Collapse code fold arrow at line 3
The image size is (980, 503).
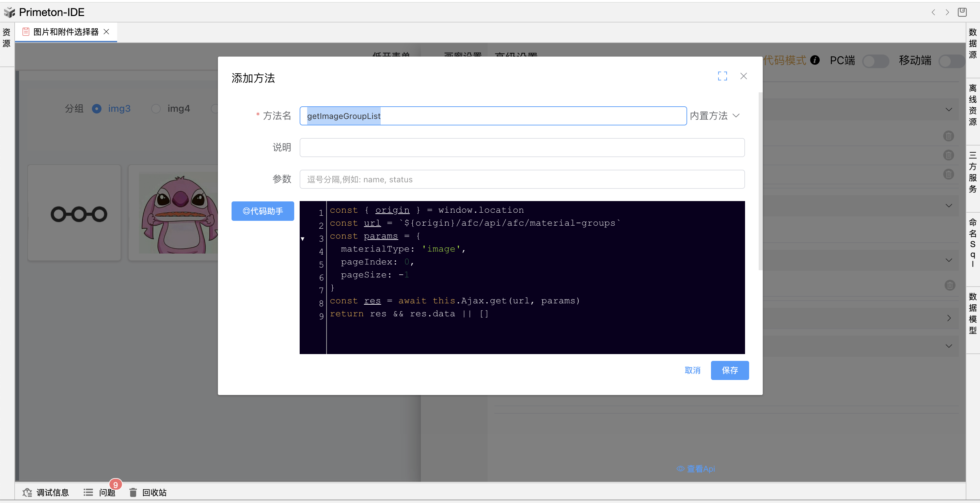click(x=303, y=239)
